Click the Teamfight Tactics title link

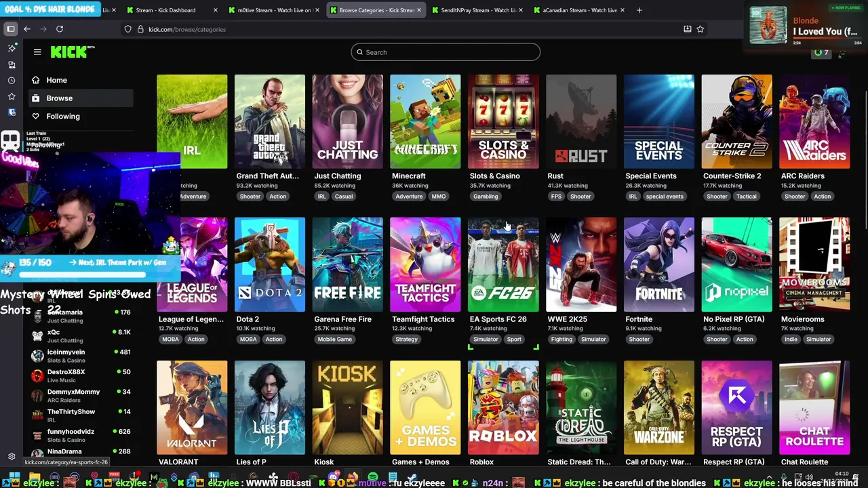point(423,319)
